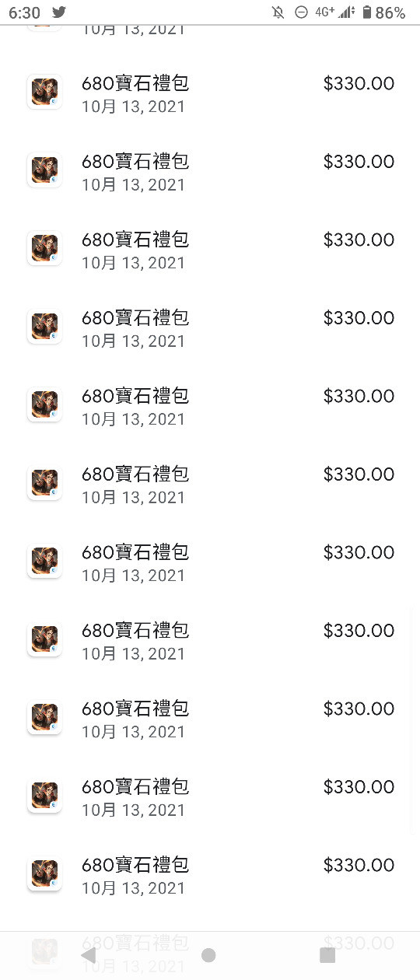Tap the Android back navigation triangle
Image resolution: width=420 pixels, height=980 pixels.
[89, 955]
